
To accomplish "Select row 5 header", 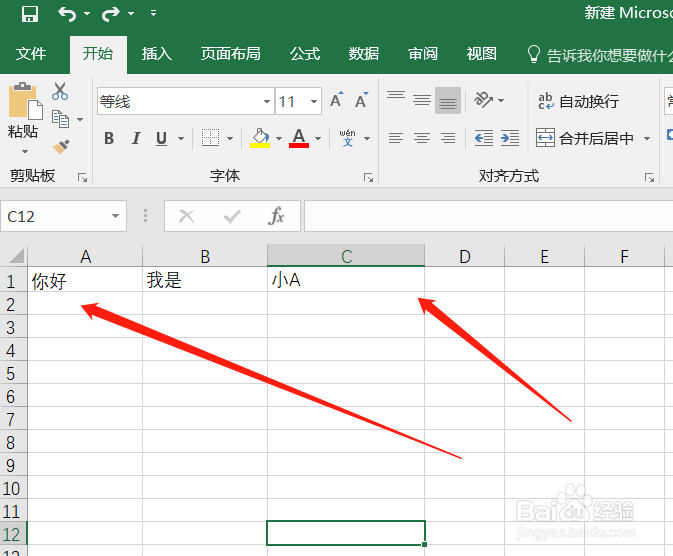I will pos(13,373).
